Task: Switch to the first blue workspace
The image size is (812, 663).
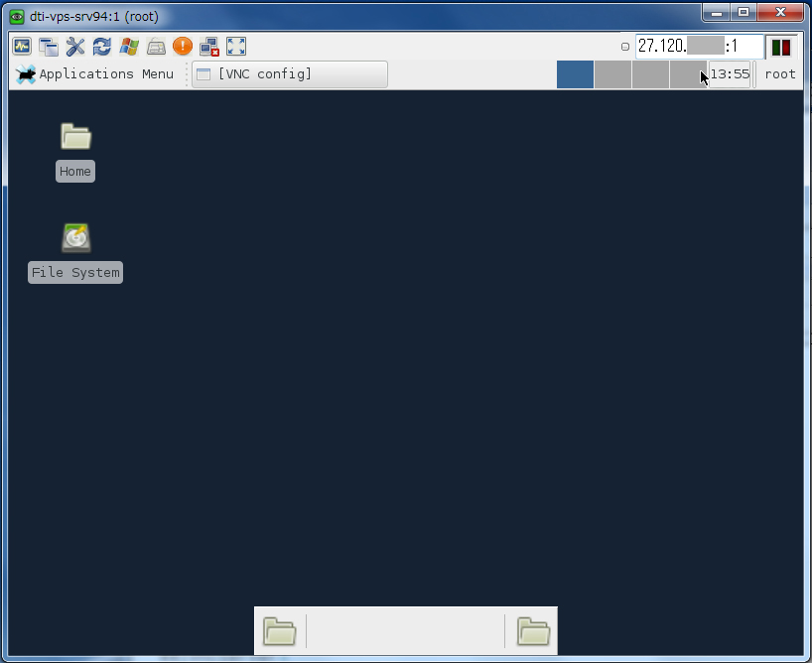Action: 575,74
